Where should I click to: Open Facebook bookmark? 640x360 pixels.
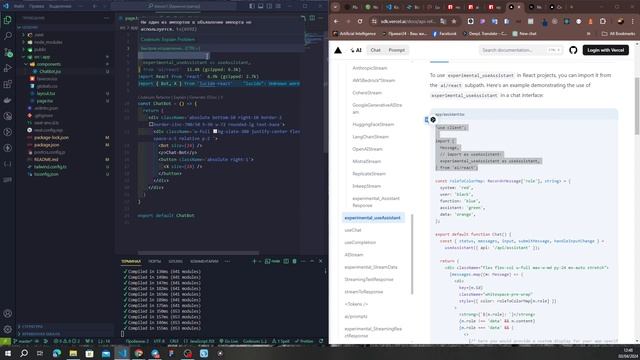(x=444, y=33)
